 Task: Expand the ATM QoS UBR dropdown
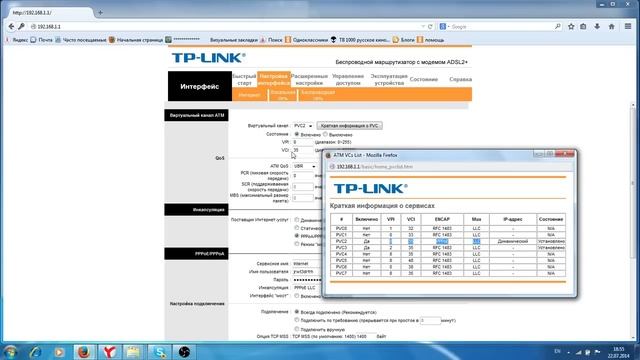pos(304,166)
